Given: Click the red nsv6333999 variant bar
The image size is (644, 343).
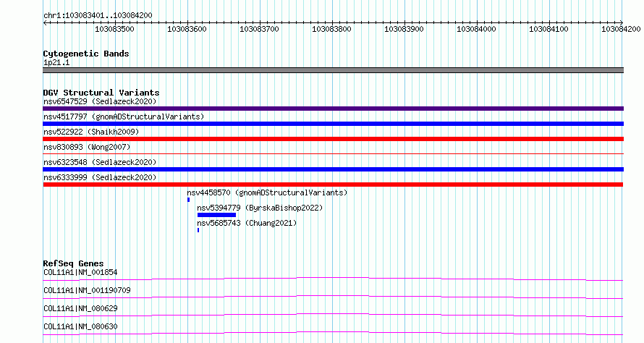Looking at the screenshot, I should pyautogui.click(x=333, y=185).
